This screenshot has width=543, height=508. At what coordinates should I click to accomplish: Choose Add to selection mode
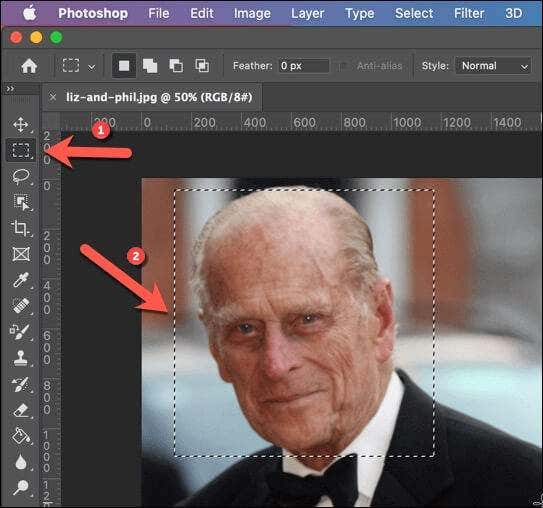[150, 66]
